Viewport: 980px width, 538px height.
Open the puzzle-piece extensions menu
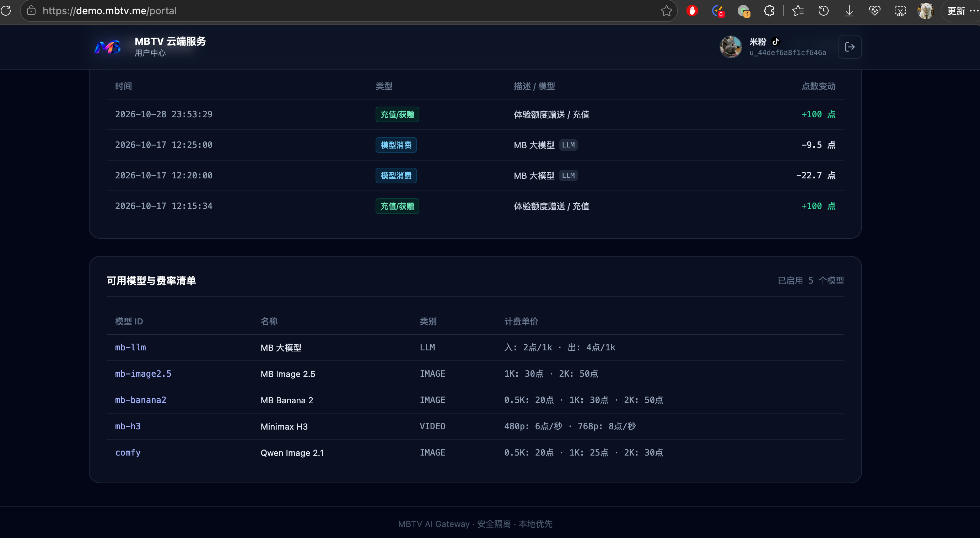click(769, 11)
